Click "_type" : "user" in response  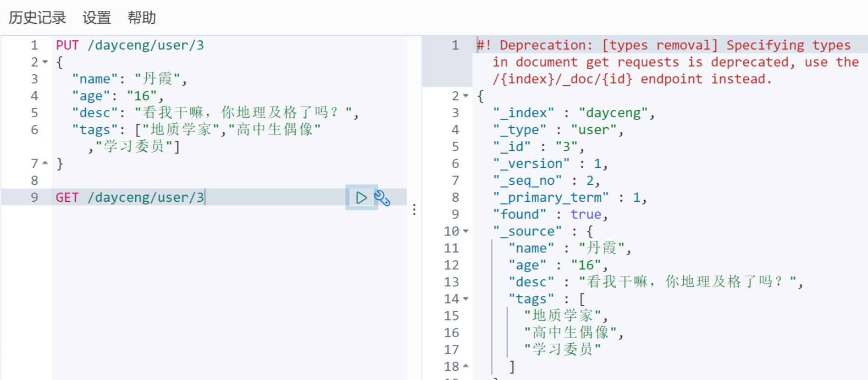pos(558,130)
